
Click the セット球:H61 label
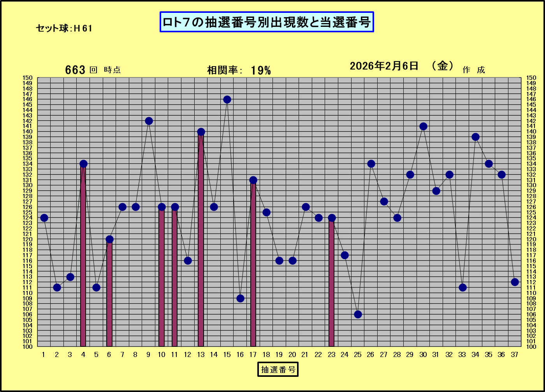(64, 28)
